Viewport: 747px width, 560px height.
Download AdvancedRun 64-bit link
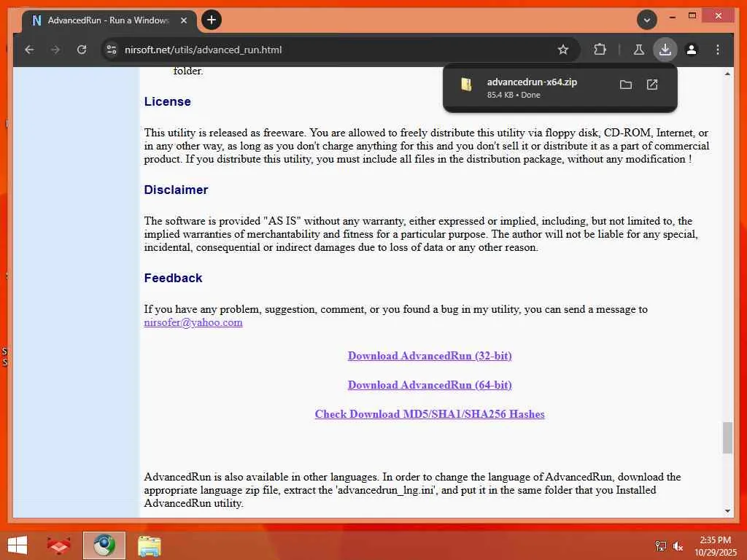click(x=430, y=385)
